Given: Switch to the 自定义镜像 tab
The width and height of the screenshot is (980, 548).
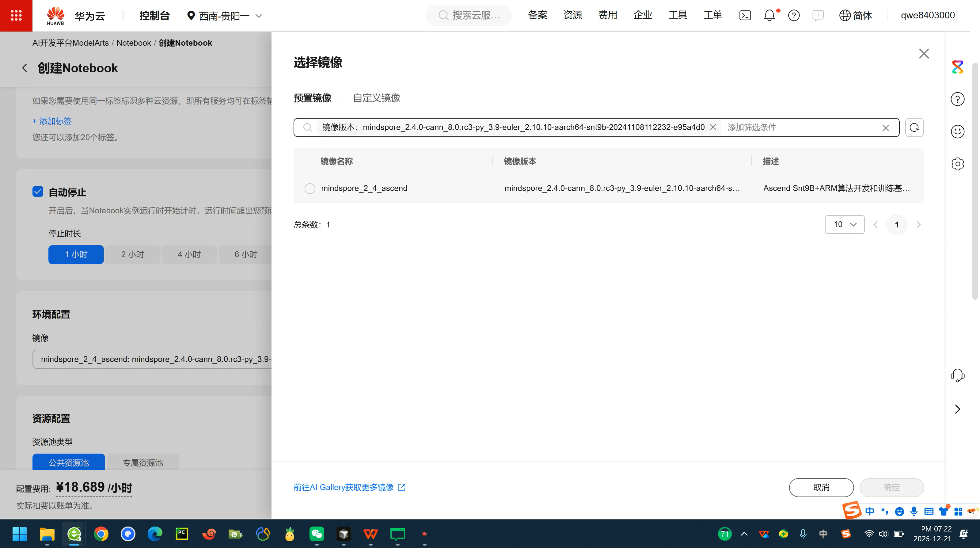Looking at the screenshot, I should coord(376,98).
